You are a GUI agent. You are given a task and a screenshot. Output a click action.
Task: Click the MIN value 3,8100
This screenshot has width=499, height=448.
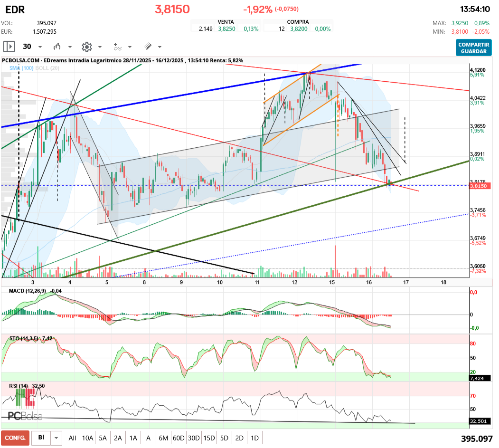[x=460, y=32]
